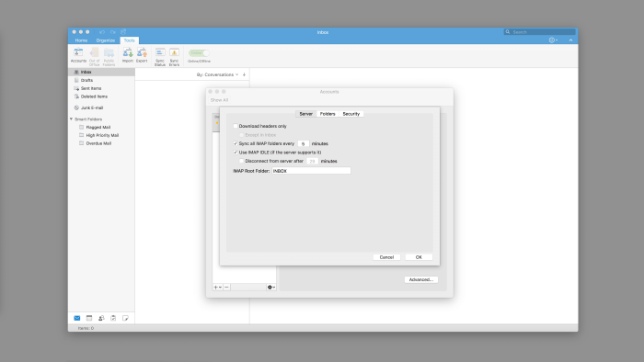This screenshot has width=644, height=362.
Task: Switch to the Home ribbon tab
Action: pos(81,40)
